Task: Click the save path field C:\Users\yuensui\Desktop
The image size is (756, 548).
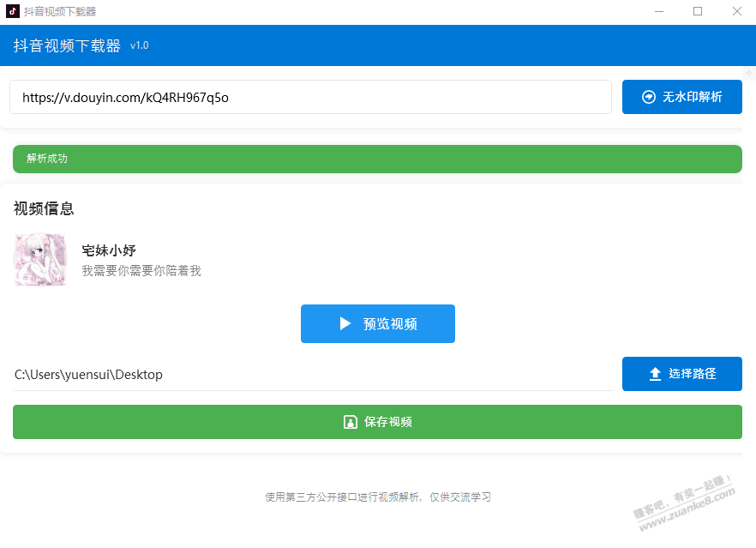Action: [x=313, y=375]
